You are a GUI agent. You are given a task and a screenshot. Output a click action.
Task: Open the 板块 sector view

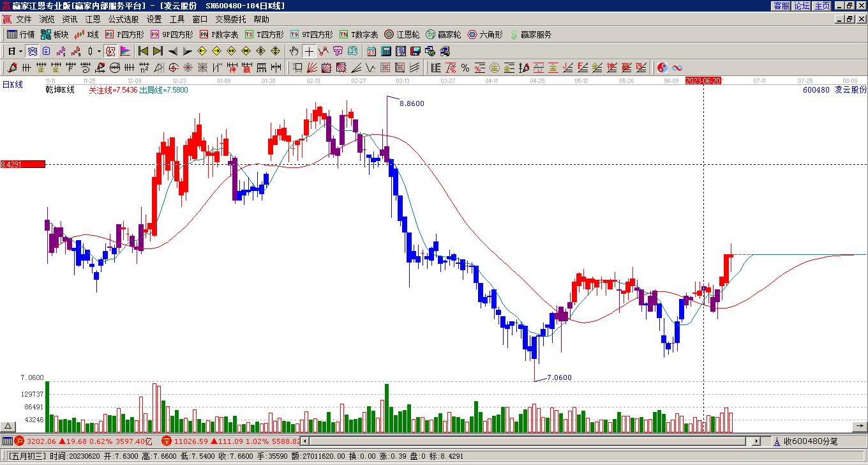[x=55, y=34]
